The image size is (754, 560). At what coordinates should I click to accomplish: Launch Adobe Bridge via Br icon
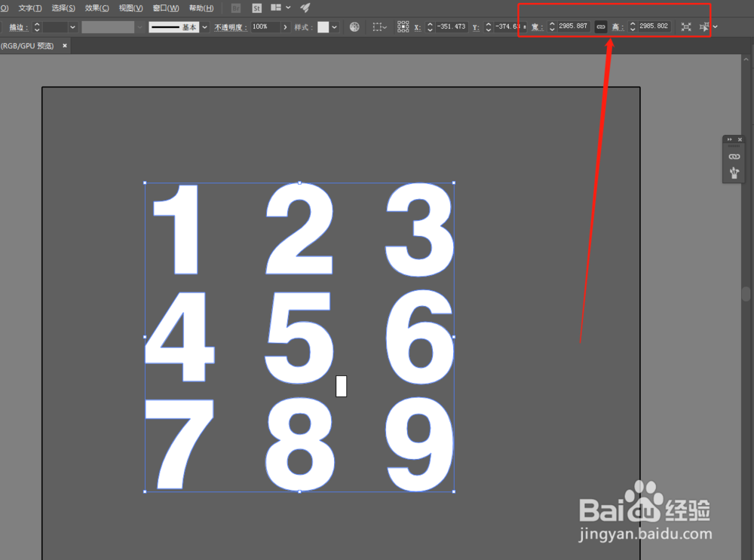tap(235, 8)
